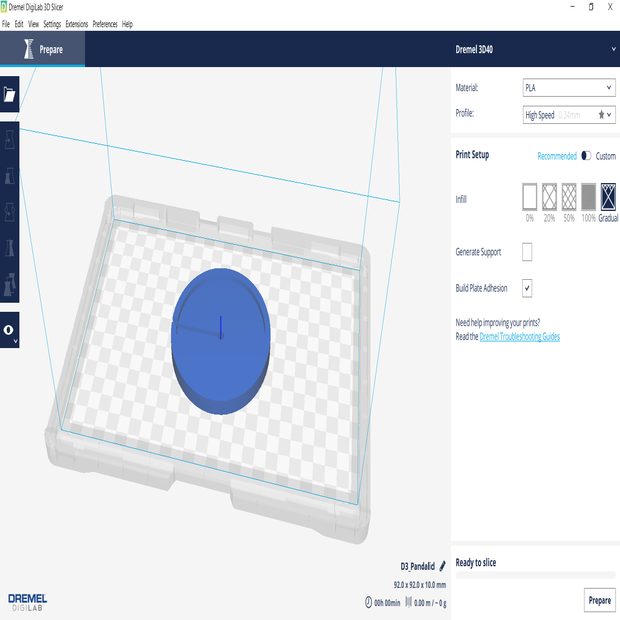Enable the Generate Support checkbox
Viewport: 620px width, 620px height.
click(527, 252)
